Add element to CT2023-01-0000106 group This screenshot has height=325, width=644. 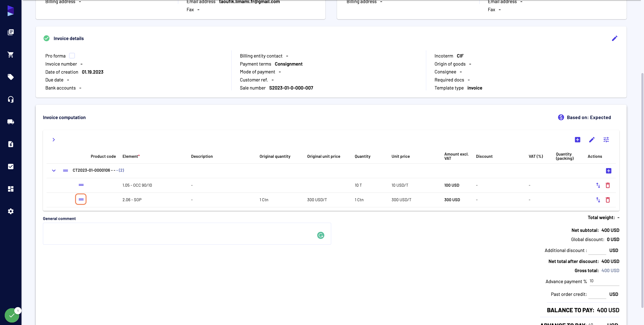point(608,171)
